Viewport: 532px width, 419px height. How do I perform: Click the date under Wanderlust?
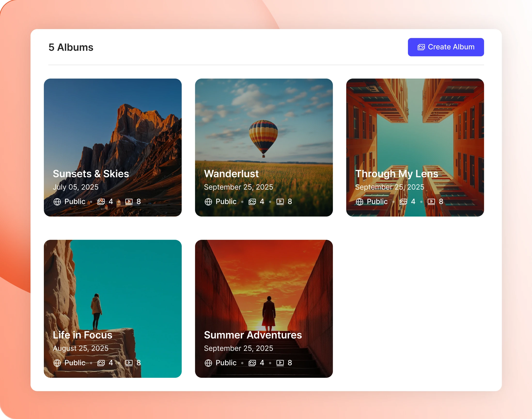(238, 187)
